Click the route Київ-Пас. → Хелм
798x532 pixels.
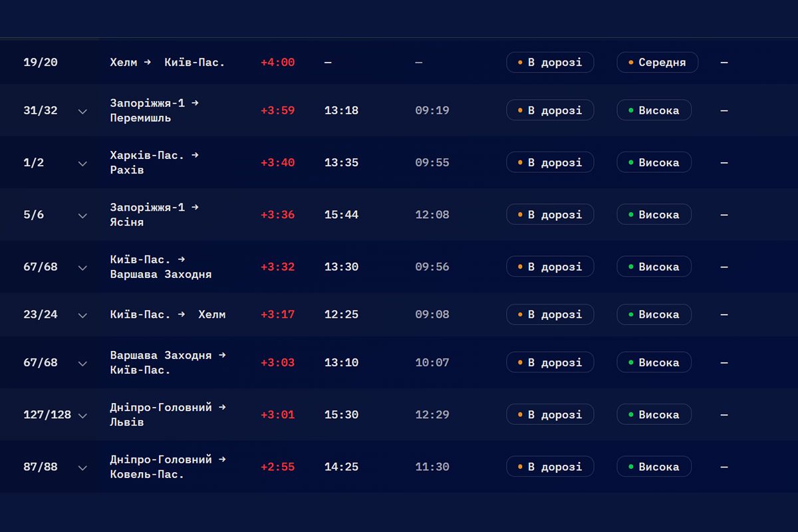pos(168,315)
